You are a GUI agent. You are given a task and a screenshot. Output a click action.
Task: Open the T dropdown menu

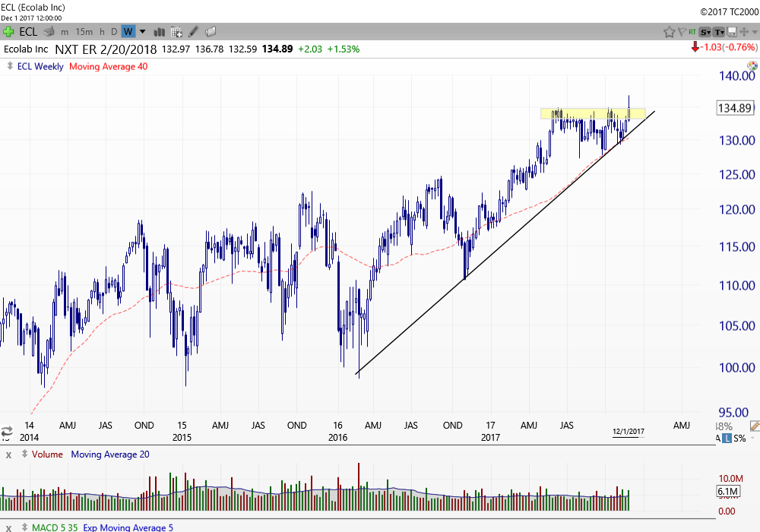(718, 32)
